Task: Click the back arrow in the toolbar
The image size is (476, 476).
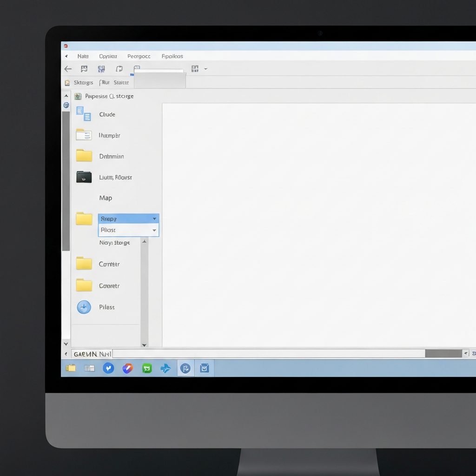Action: point(67,68)
